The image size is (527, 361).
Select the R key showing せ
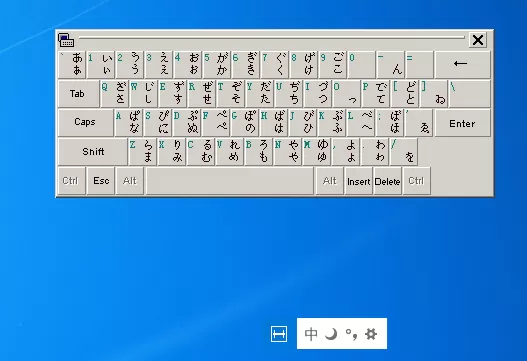201,93
